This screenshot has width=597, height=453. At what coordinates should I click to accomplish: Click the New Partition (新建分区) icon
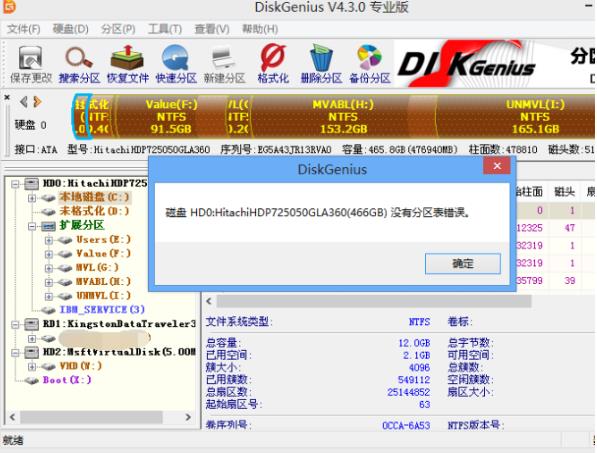[x=224, y=65]
